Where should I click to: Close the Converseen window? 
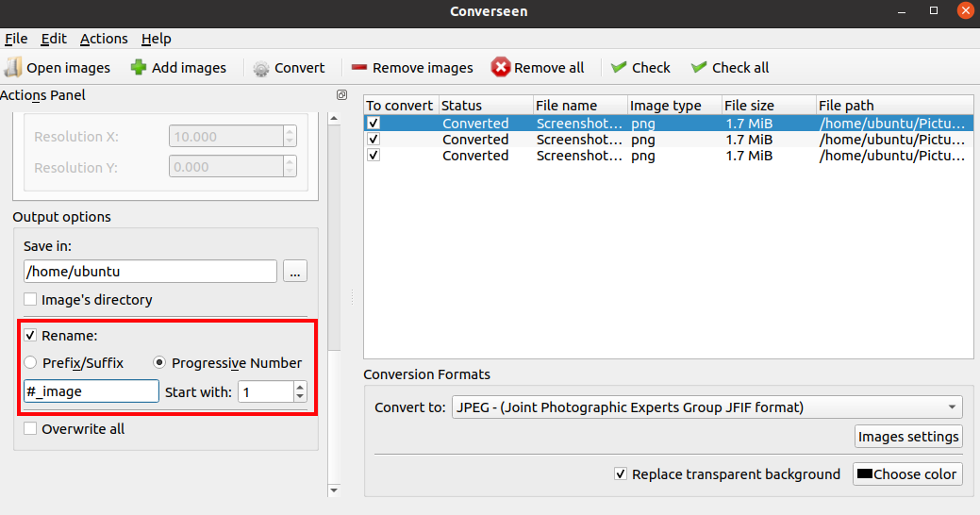tap(966, 10)
